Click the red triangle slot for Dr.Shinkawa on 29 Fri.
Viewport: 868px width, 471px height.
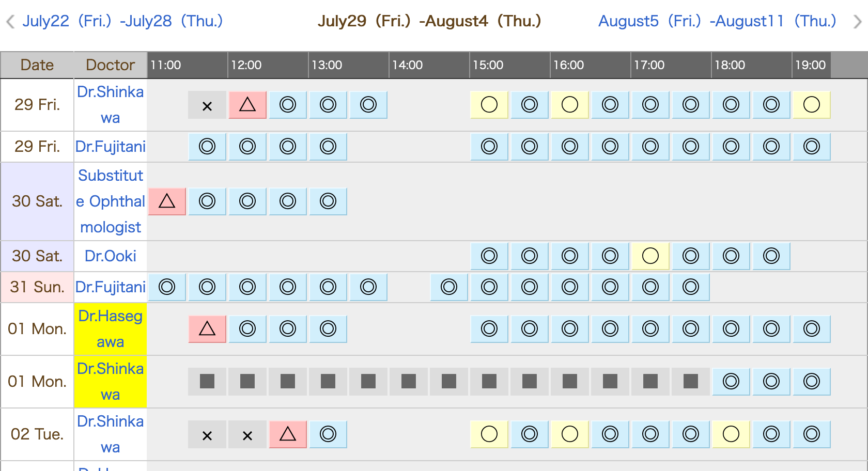(x=247, y=105)
